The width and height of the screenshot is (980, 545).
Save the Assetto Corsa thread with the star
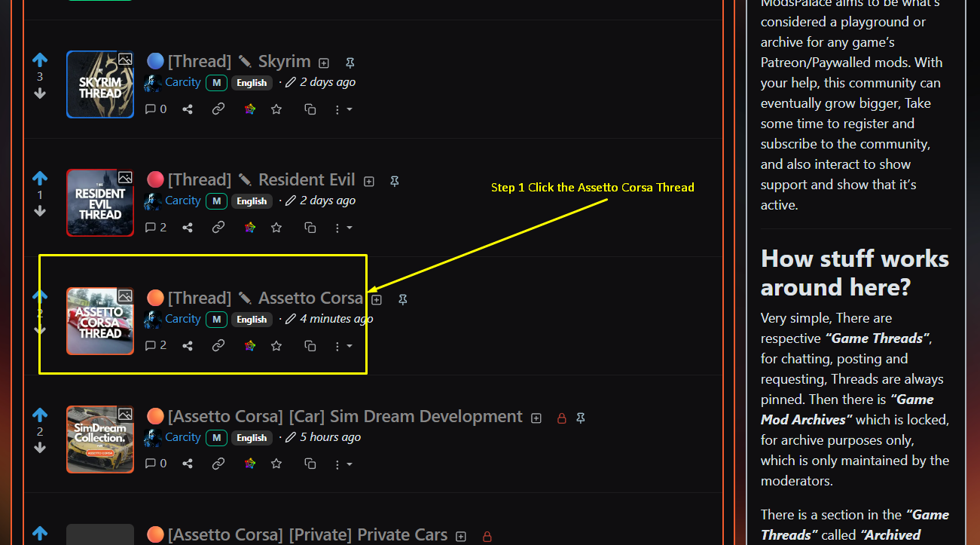[x=276, y=346]
